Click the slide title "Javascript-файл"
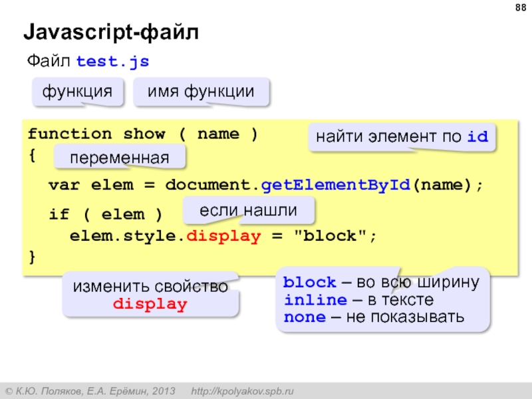 111,32
